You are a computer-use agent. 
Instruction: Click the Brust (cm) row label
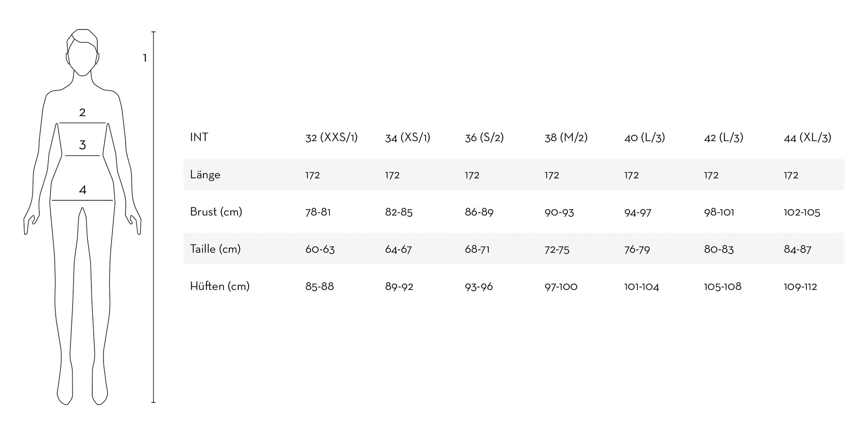216,212
